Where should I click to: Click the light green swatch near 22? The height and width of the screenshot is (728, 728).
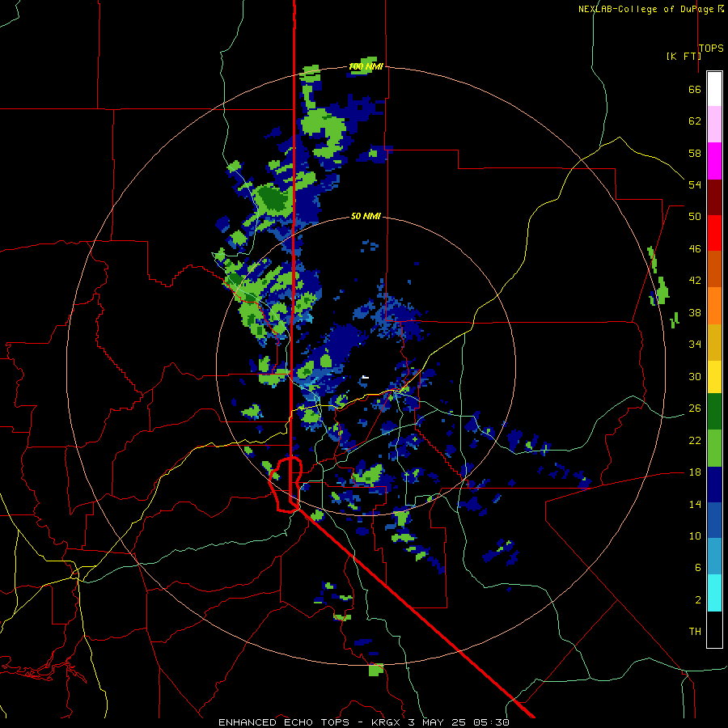coord(714,448)
